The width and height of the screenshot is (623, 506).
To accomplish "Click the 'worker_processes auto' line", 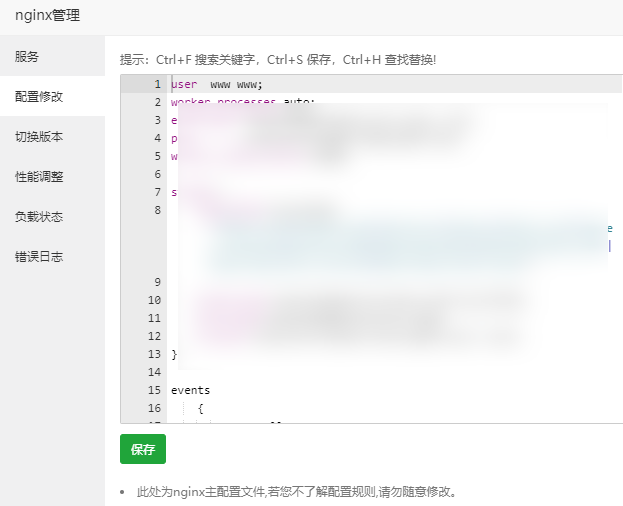I will pos(243,101).
